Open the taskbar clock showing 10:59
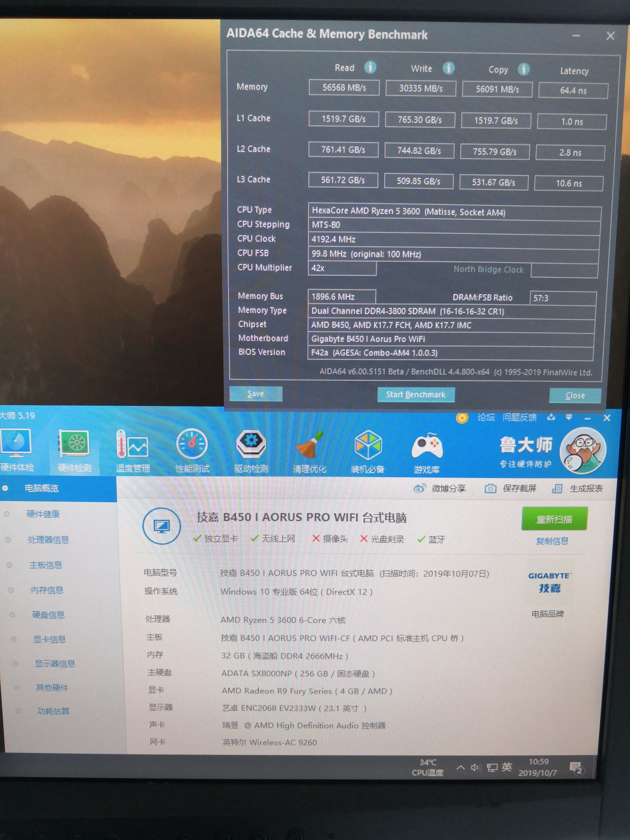Screen dimensions: 630x840 pyautogui.click(x=538, y=767)
